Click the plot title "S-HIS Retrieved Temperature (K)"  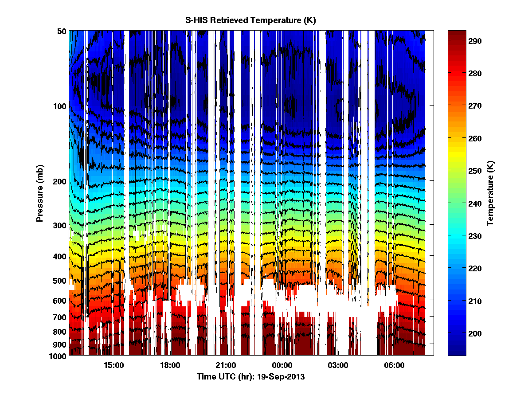point(251,20)
